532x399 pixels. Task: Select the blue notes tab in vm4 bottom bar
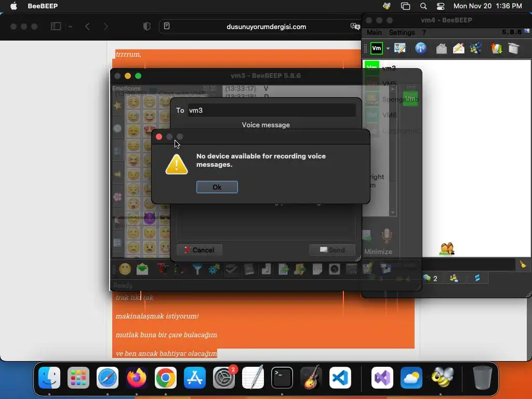coord(477,278)
